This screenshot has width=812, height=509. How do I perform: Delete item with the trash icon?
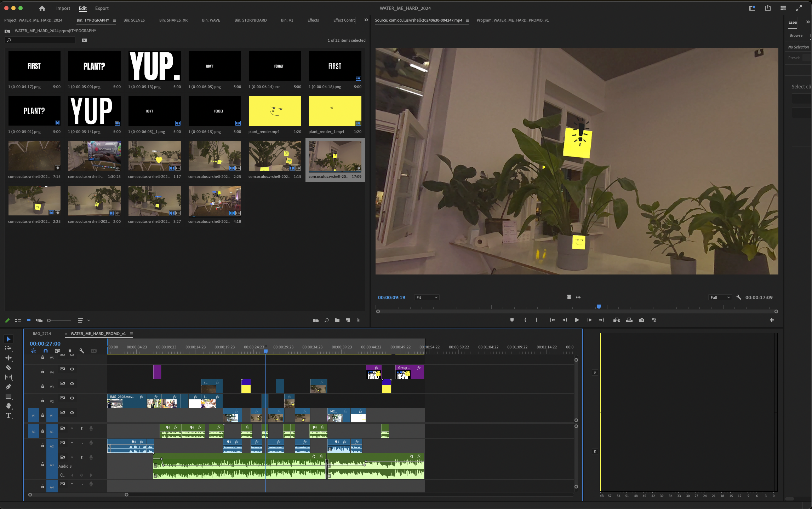pos(358,320)
